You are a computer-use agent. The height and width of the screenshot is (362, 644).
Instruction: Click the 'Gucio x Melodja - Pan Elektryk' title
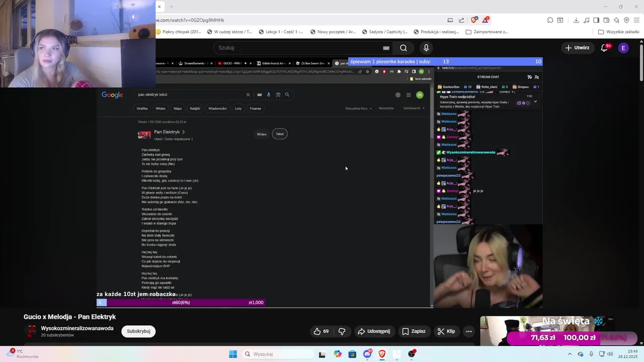pos(69,317)
